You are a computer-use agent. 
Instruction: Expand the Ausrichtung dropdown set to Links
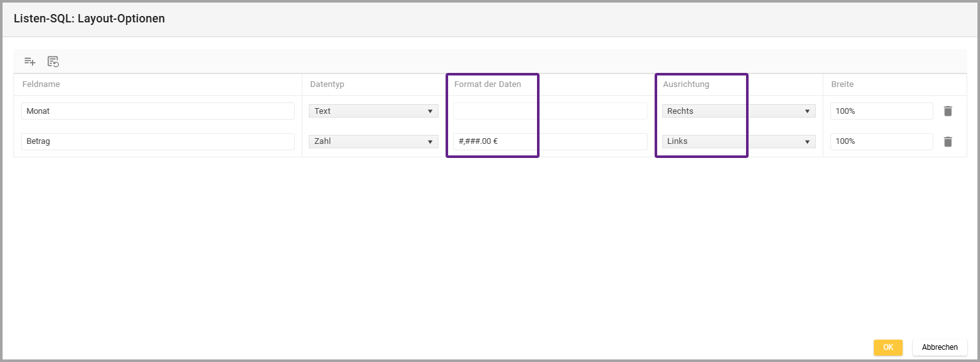[x=738, y=141]
